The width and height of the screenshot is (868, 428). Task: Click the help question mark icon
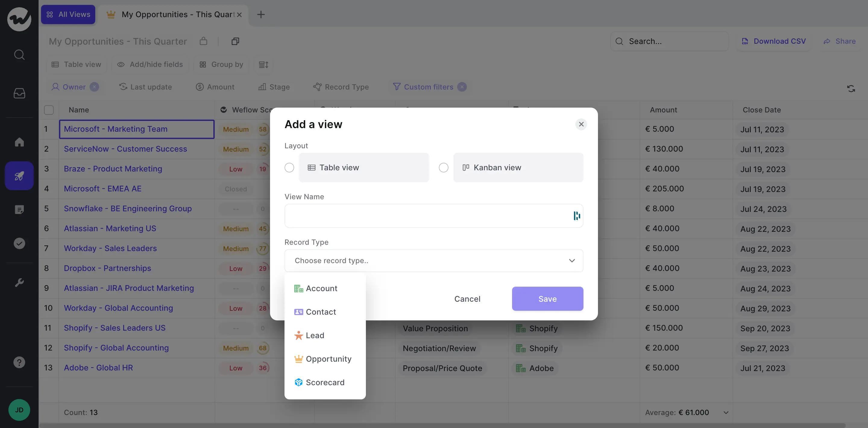pos(19,362)
